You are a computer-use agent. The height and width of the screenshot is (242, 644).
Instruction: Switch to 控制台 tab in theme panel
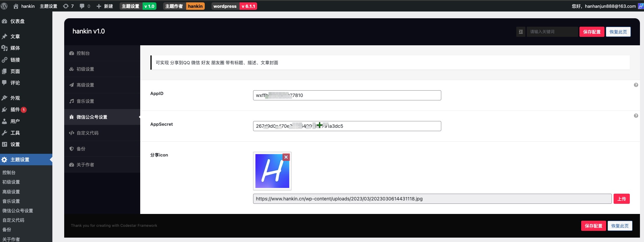102,53
